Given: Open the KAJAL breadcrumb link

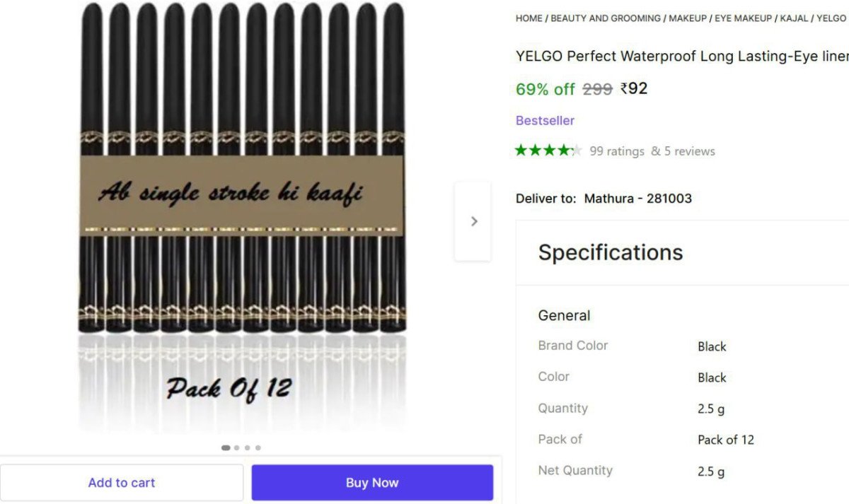Looking at the screenshot, I should (794, 18).
